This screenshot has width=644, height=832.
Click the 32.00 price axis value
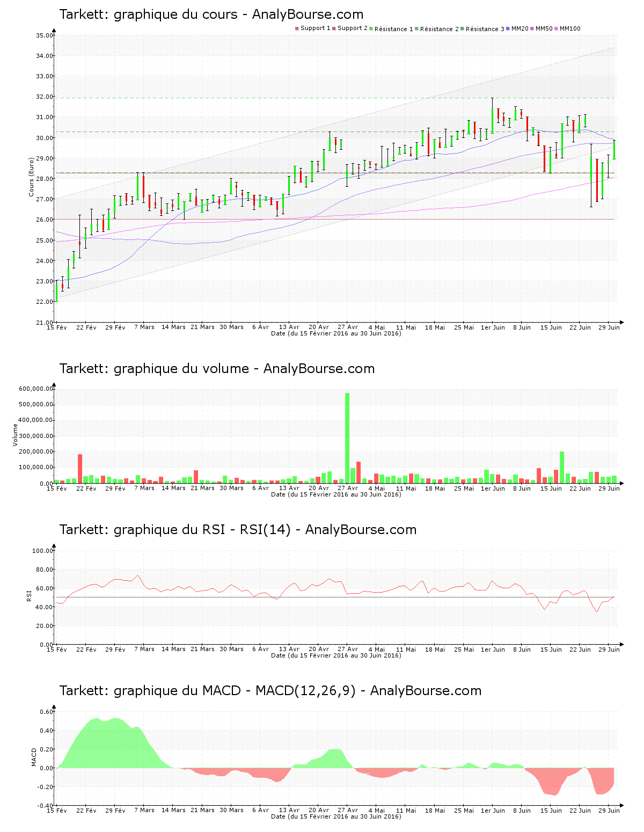click(x=44, y=97)
